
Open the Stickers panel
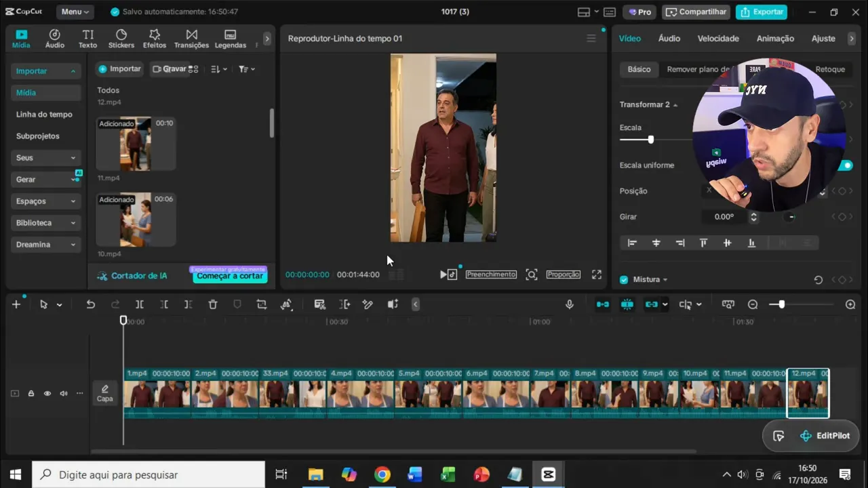click(x=121, y=39)
